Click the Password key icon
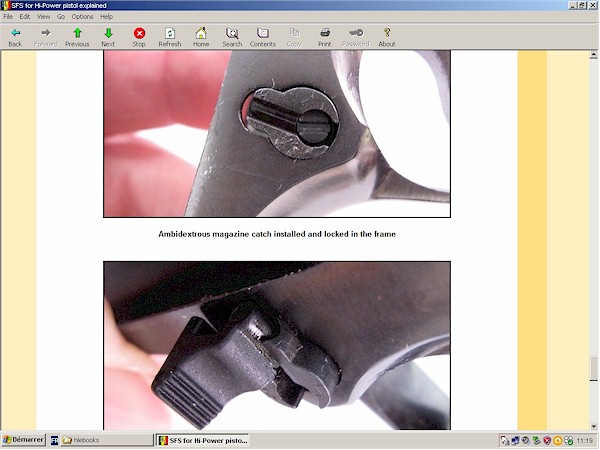The image size is (600, 450). point(355,38)
